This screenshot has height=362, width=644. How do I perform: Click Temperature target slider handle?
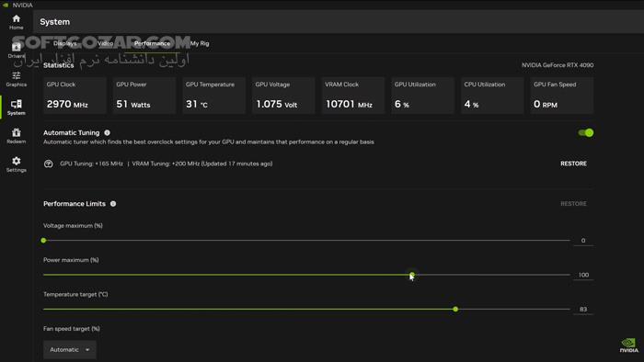point(455,309)
